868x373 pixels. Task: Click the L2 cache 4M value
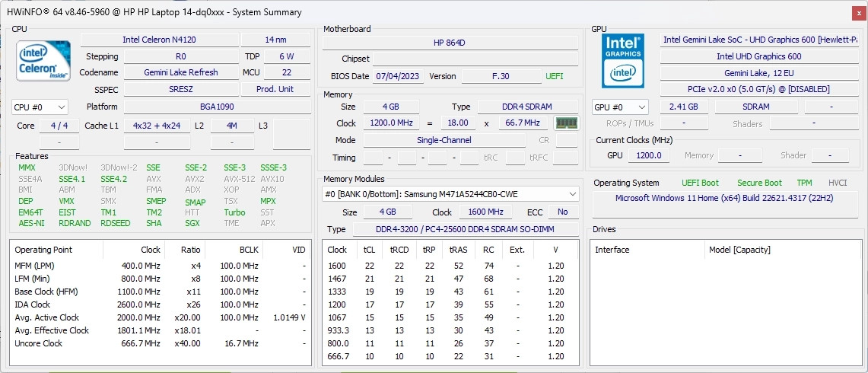[232, 126]
